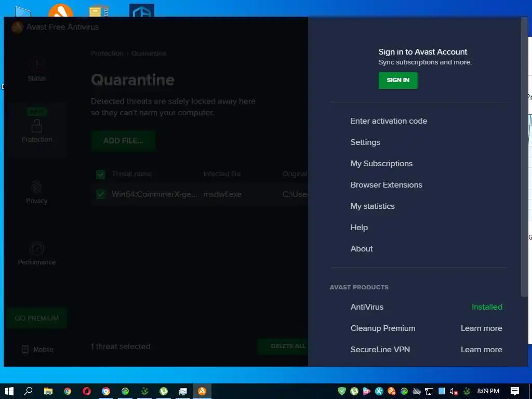Open the Protection lock icon in sidebar
The width and height of the screenshot is (532, 399).
tap(37, 126)
